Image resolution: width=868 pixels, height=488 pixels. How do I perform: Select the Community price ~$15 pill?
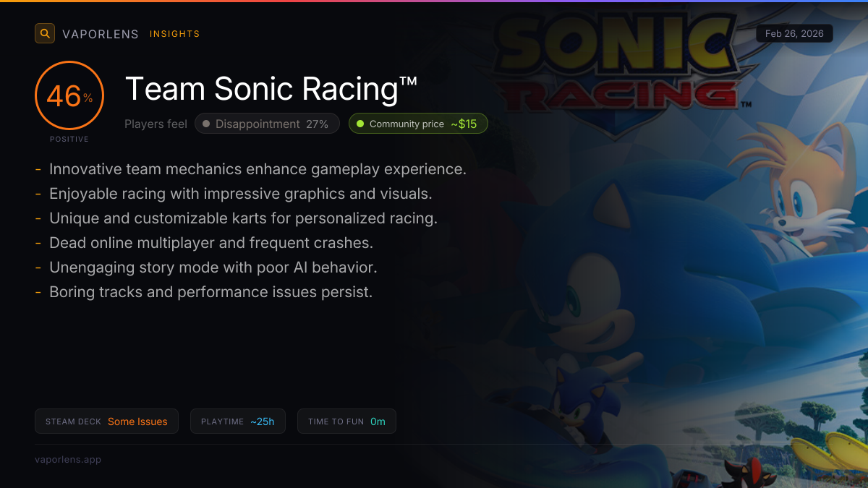click(418, 124)
